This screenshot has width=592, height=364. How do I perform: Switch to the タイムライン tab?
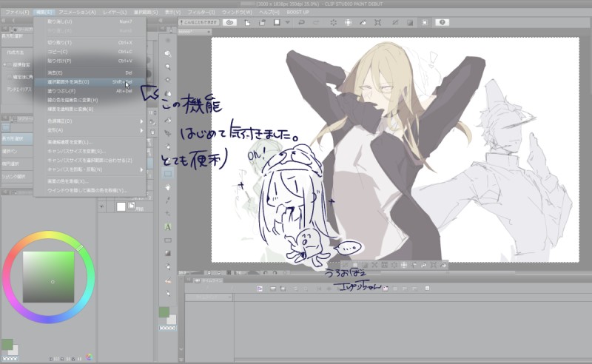pyautogui.click(x=209, y=280)
